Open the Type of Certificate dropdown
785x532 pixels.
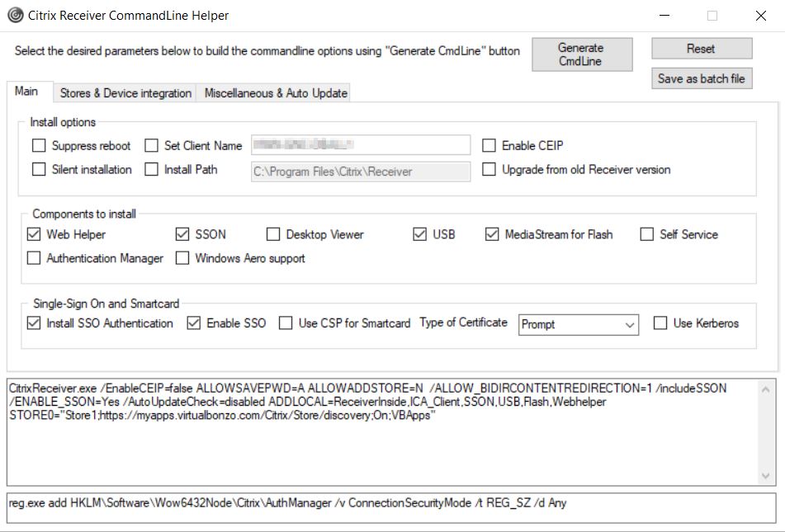(x=579, y=325)
